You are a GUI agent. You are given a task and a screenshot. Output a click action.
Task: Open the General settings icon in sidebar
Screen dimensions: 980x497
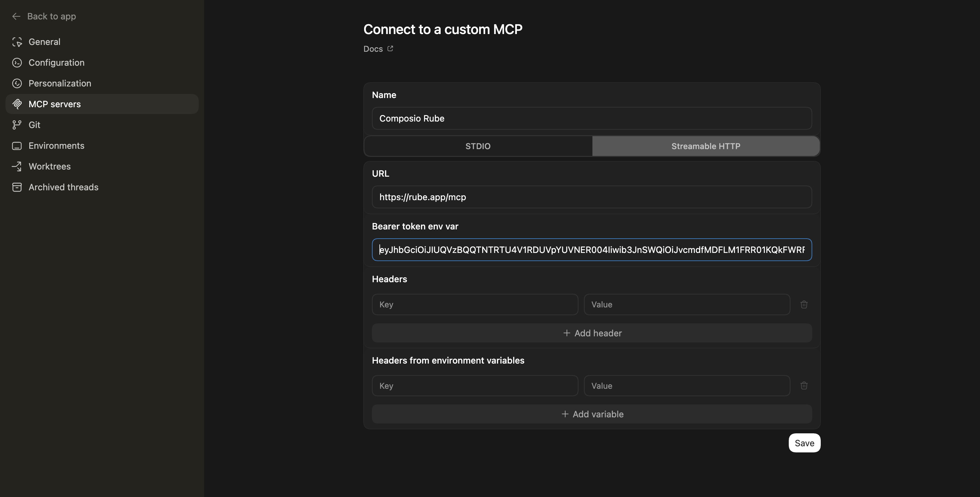pyautogui.click(x=17, y=42)
